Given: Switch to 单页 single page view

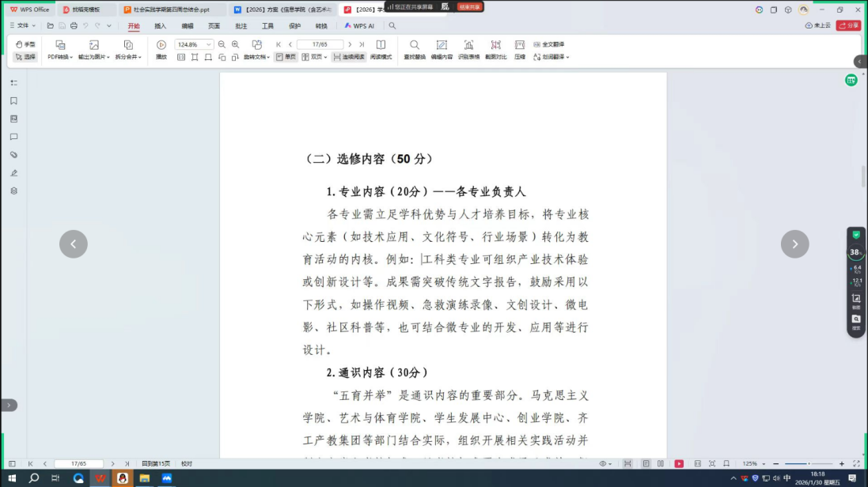Looking at the screenshot, I should 286,57.
